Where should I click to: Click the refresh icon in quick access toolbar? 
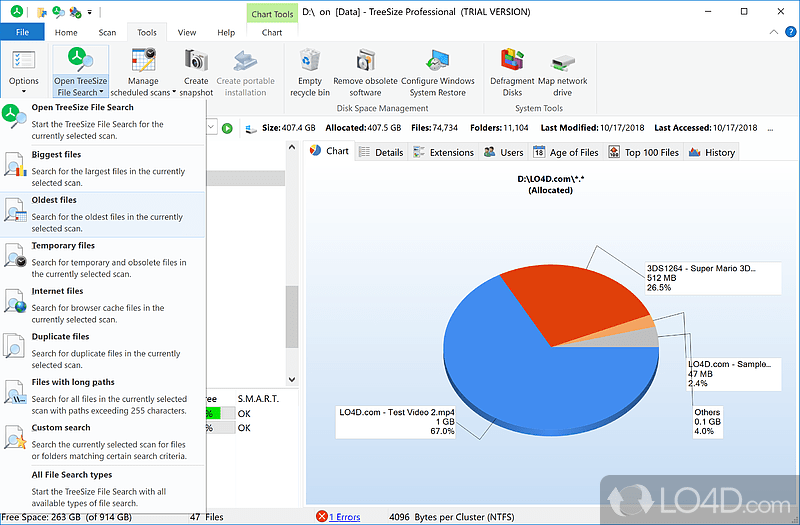[x=58, y=12]
